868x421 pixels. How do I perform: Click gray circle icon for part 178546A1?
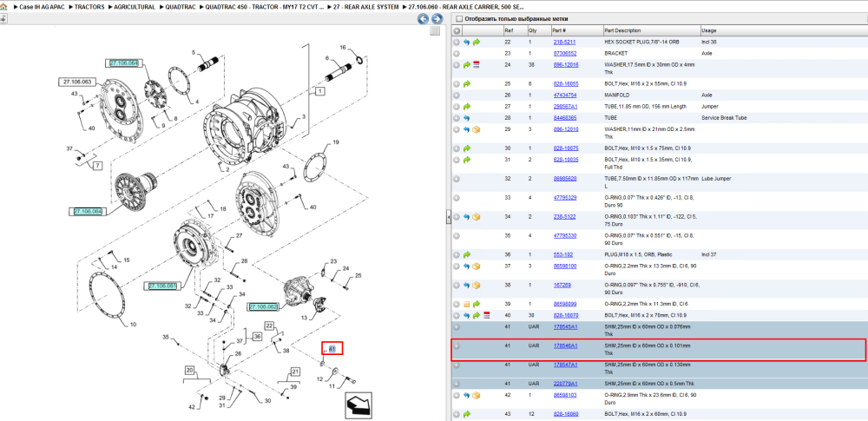(x=457, y=345)
